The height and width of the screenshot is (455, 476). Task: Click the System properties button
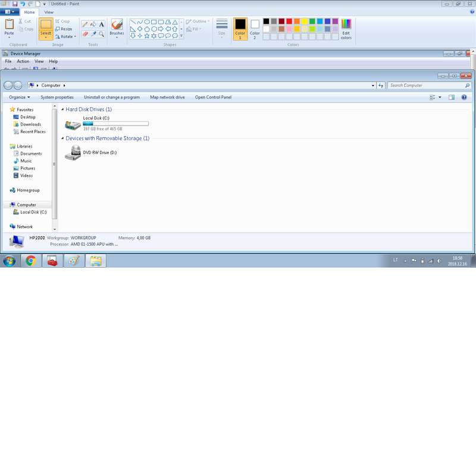pos(57,97)
